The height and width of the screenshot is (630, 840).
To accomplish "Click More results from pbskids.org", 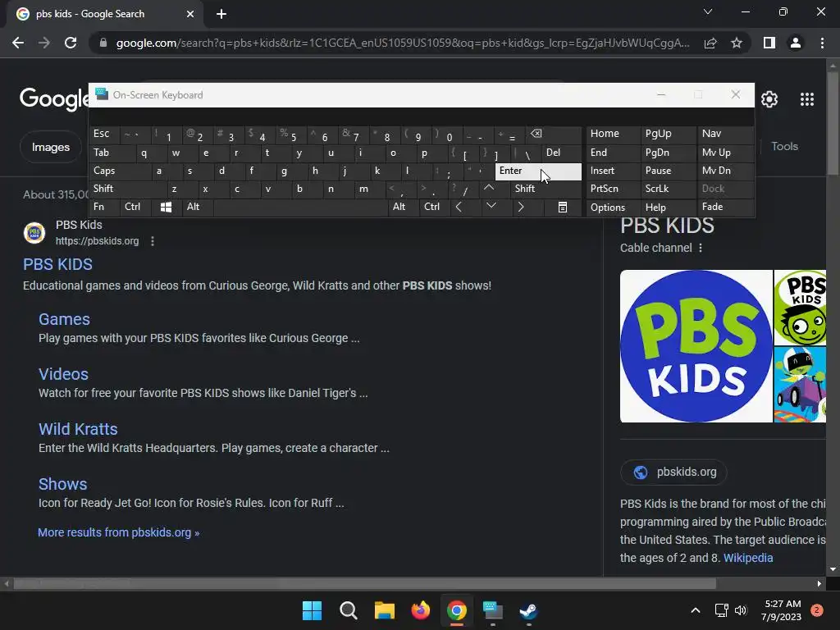I will (118, 532).
